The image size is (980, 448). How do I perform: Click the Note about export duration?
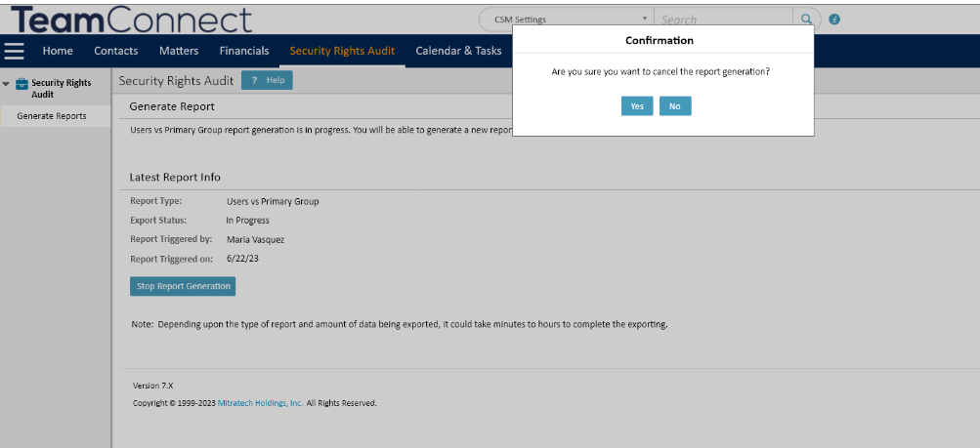tap(400, 324)
